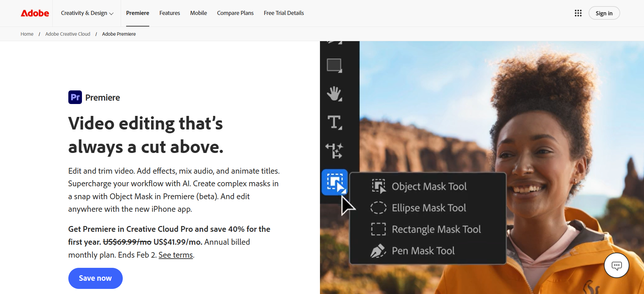
Task: Select the generative extend tool icon
Action: coord(335,151)
